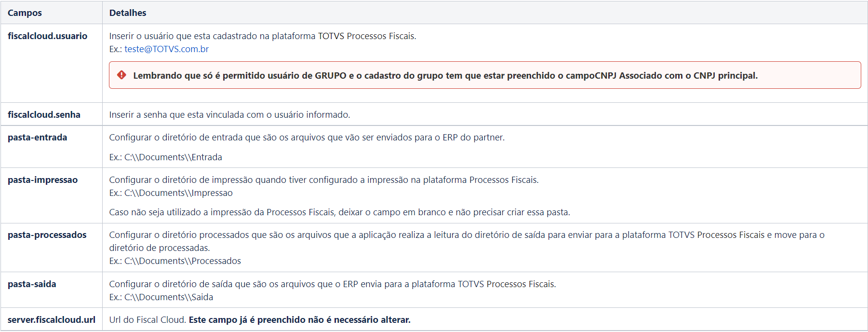The image size is (868, 332).
Task: Select the text 'Ex.: C:\\Documents\\Saida'
Action: [161, 297]
